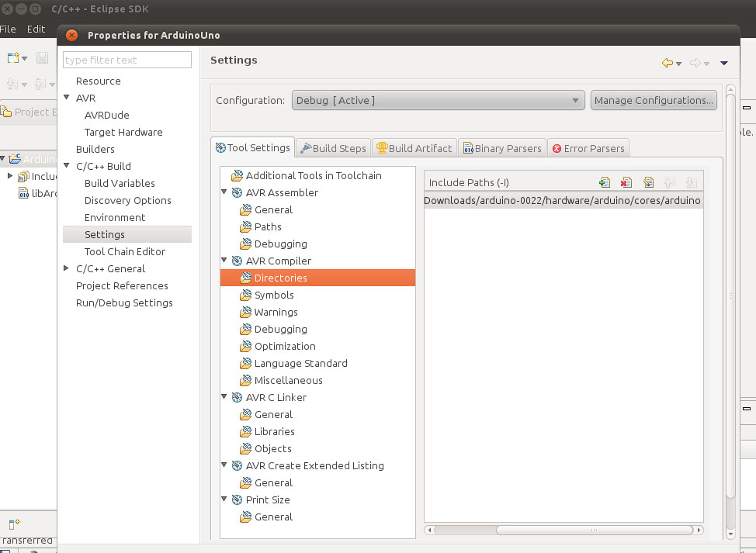Open the Edit menu in menu bar
Screen dimensions: 756x553
tap(36, 29)
